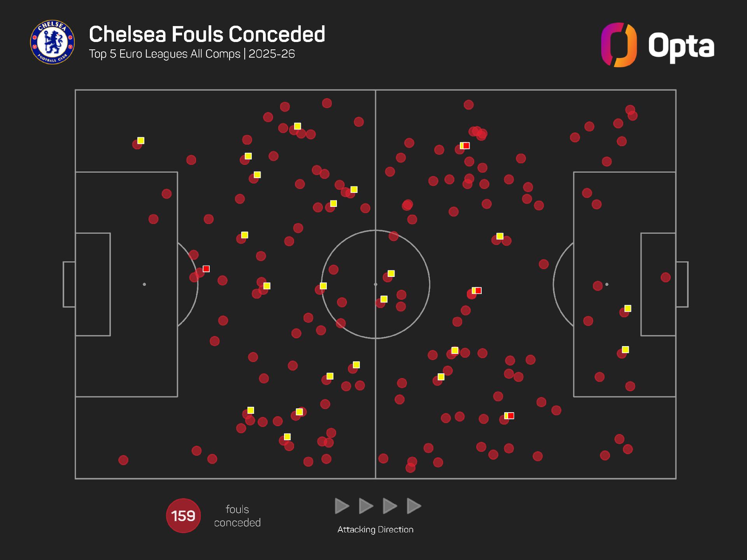
Task: Select the first Attacking Direction arrow
Action: [342, 506]
